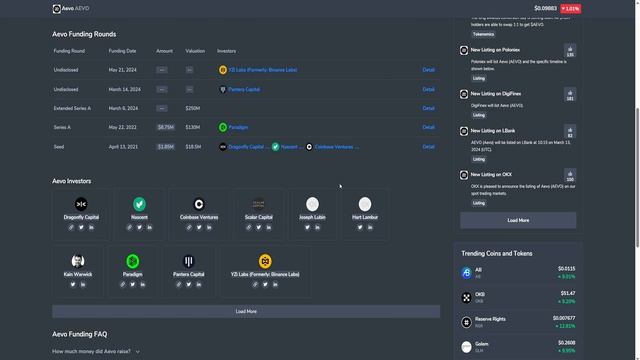This screenshot has height=360, width=640.
Task: Open New Listing on DigiFinex headline
Action: [496, 93]
